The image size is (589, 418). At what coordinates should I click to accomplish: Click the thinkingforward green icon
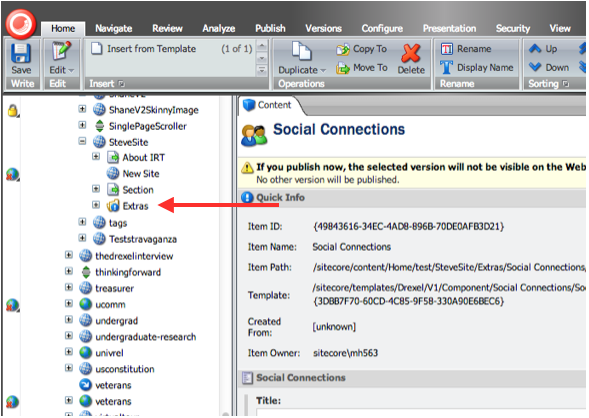coord(86,272)
